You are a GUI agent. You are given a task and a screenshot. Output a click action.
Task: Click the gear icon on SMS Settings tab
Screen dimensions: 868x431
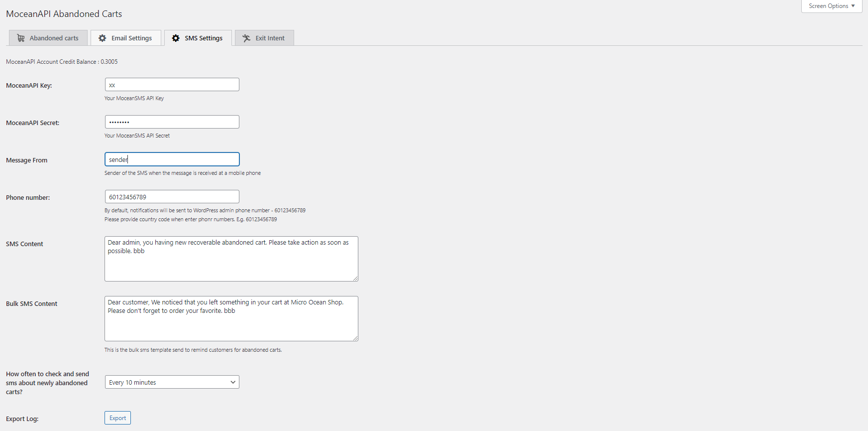[176, 38]
